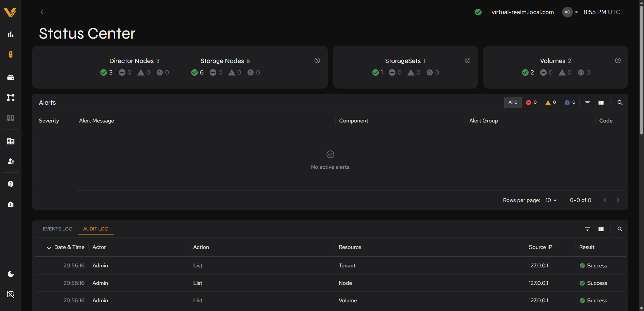Open the tenants building sidebar icon
644x311 pixels.
pyautogui.click(x=11, y=141)
